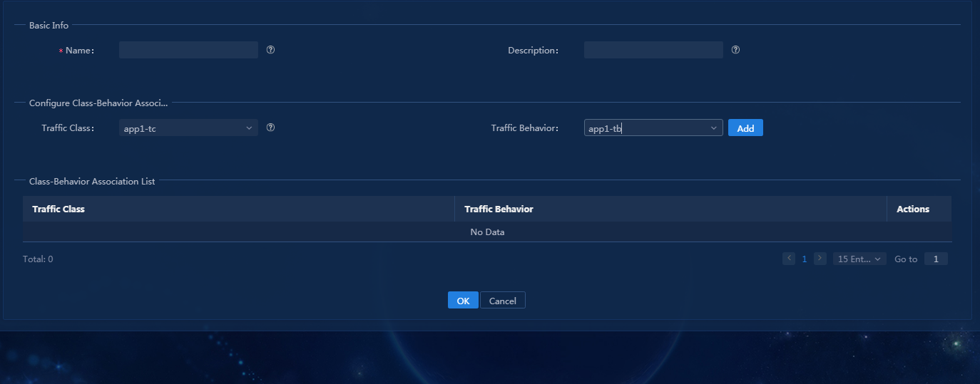
Task: Click the help icon next to Description field
Action: (735, 50)
